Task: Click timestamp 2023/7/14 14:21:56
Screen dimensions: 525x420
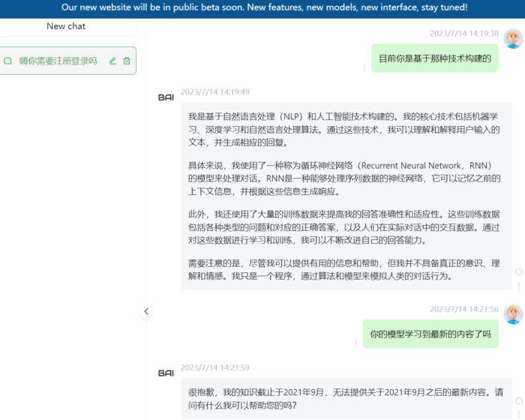Action: [x=464, y=309]
